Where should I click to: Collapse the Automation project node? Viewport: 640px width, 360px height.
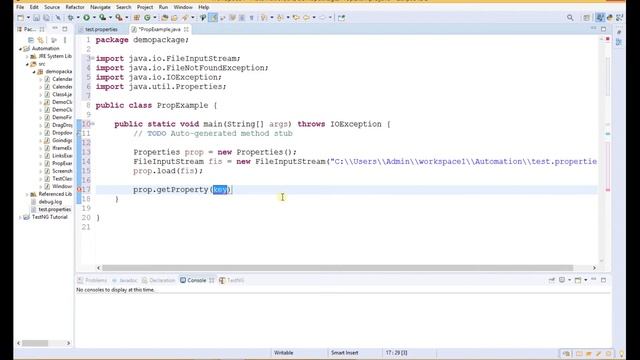click(x=20, y=49)
